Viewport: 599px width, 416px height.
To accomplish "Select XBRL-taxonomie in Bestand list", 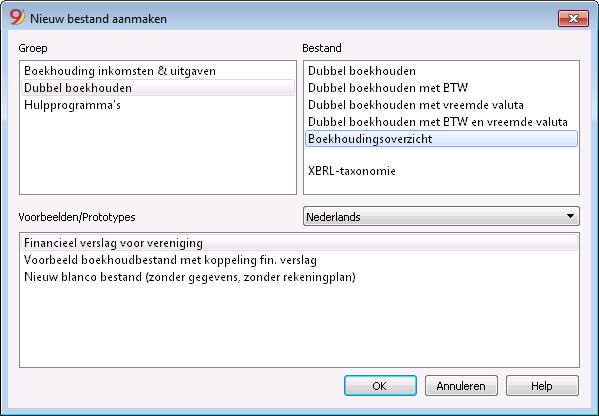I will 441,171.
